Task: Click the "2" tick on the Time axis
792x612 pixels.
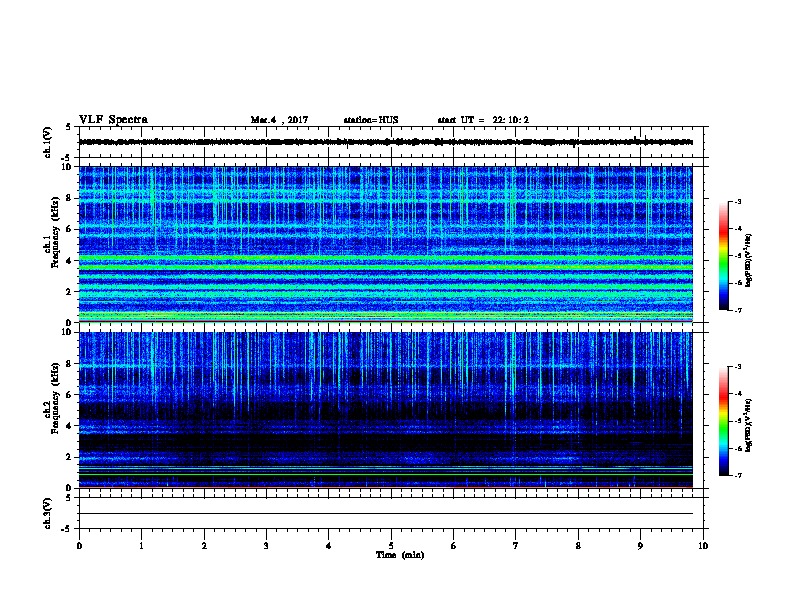Action: click(204, 545)
